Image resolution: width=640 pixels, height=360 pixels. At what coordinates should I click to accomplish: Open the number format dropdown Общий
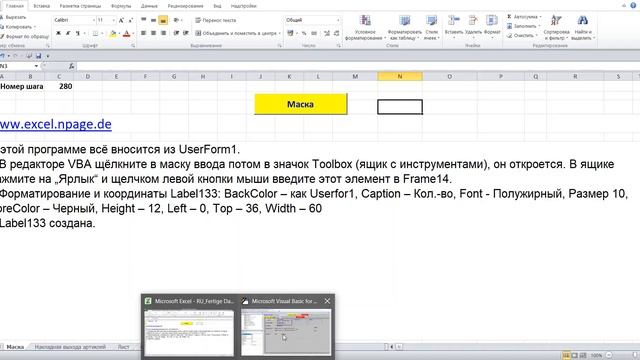338,20
